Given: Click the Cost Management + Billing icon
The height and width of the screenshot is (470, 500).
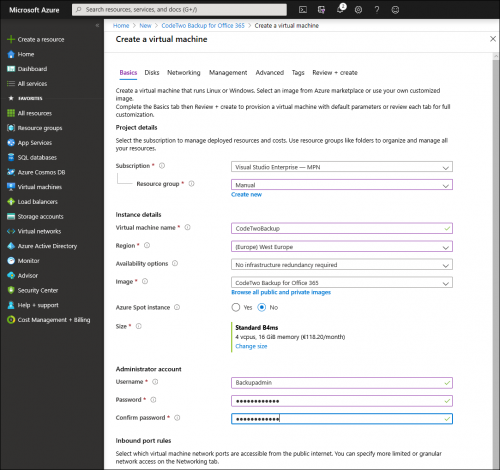Looking at the screenshot, I should coord(11,320).
